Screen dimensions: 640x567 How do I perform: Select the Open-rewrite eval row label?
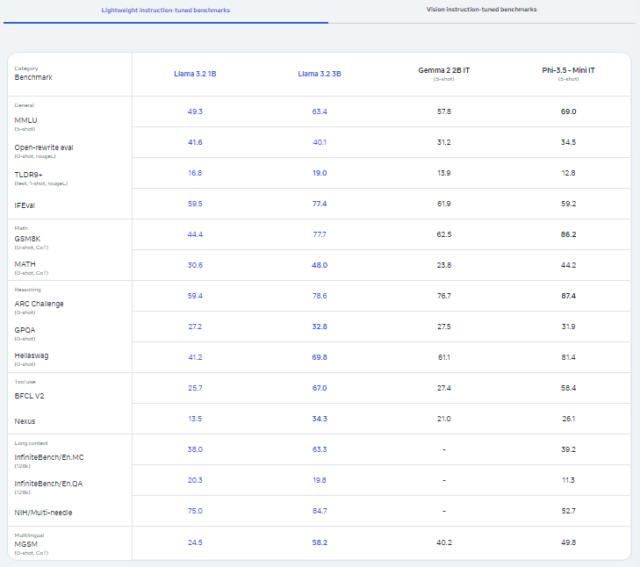pos(44,147)
